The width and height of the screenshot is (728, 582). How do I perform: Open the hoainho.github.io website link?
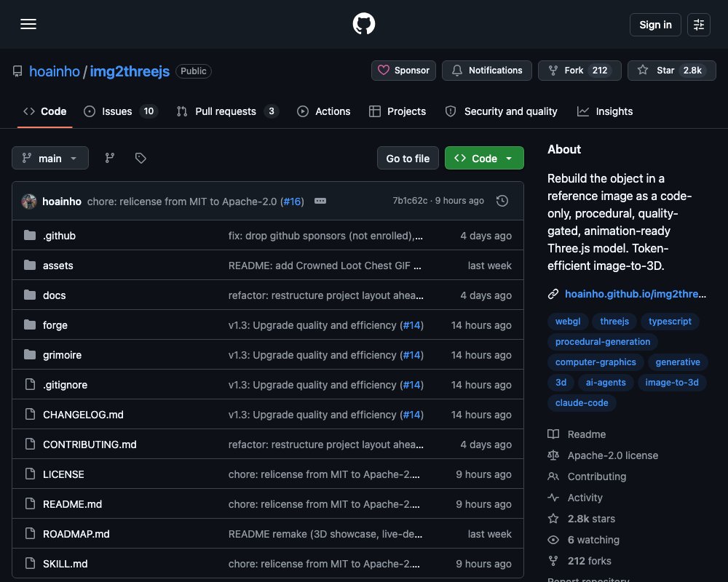tap(635, 294)
